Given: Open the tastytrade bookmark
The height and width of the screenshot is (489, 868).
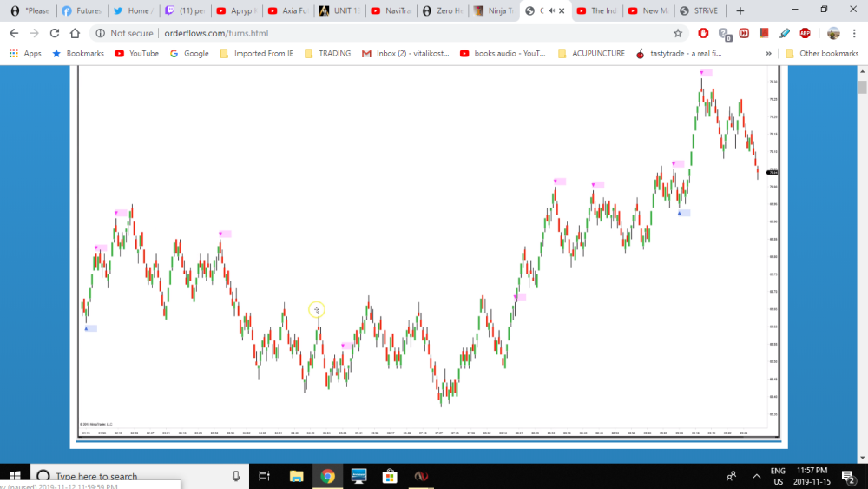Looking at the screenshot, I should click(679, 53).
